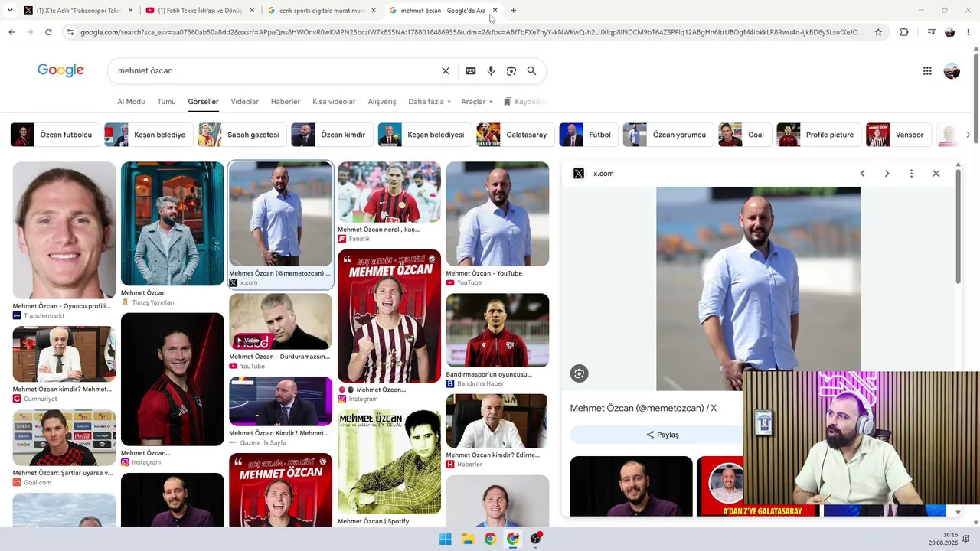Search by image with Google Lens
This screenshot has width=980, height=551.
click(x=511, y=70)
